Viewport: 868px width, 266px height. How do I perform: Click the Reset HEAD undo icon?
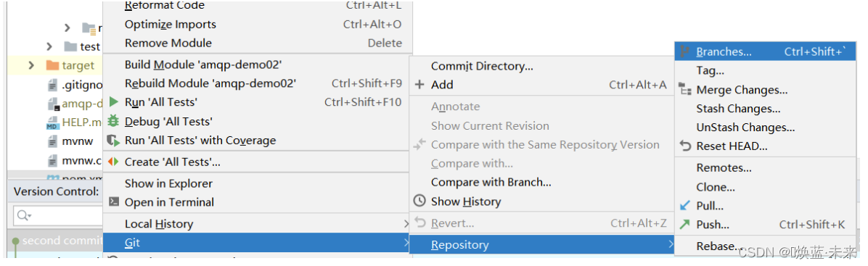tap(685, 146)
